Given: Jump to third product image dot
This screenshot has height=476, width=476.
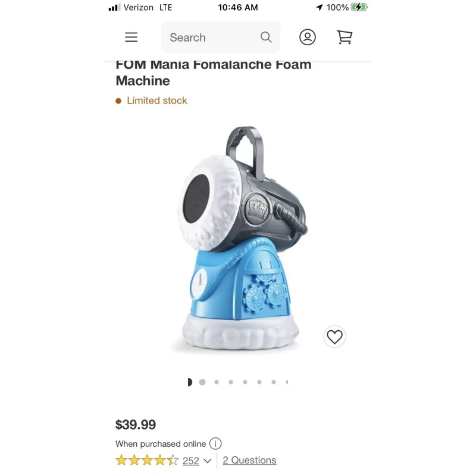Looking at the screenshot, I should pos(217,382).
